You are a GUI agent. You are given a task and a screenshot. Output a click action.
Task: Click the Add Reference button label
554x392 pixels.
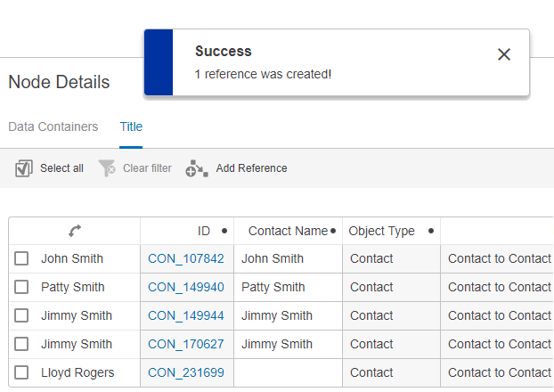coord(251,168)
